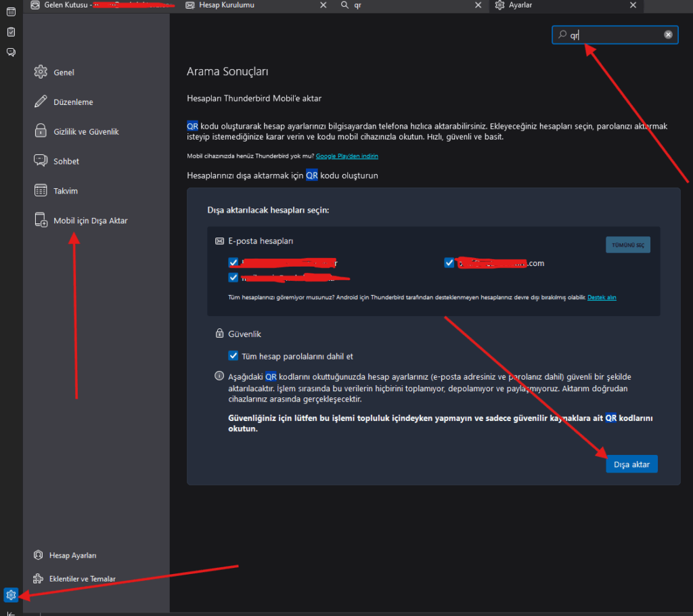Click the info icon beside the QR explanation

point(219,376)
